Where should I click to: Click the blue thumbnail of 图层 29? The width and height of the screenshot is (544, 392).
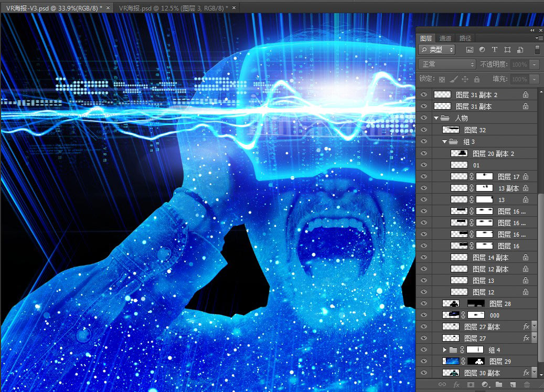coord(451,362)
